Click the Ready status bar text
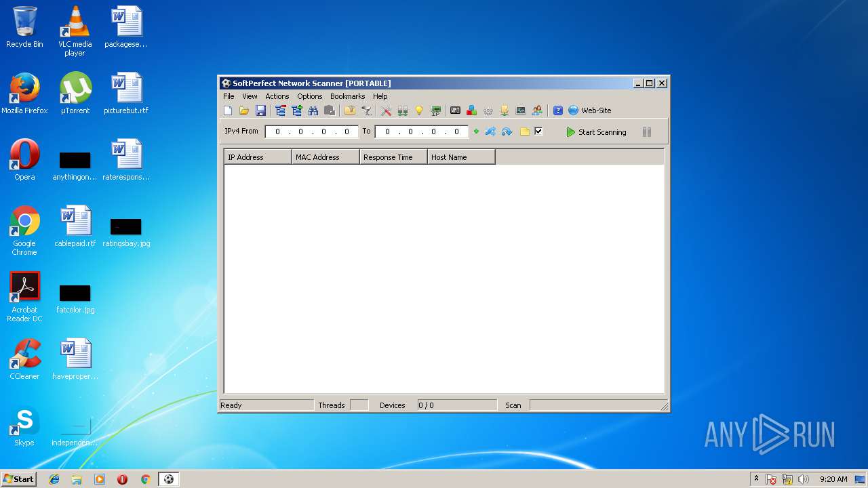 [231, 405]
